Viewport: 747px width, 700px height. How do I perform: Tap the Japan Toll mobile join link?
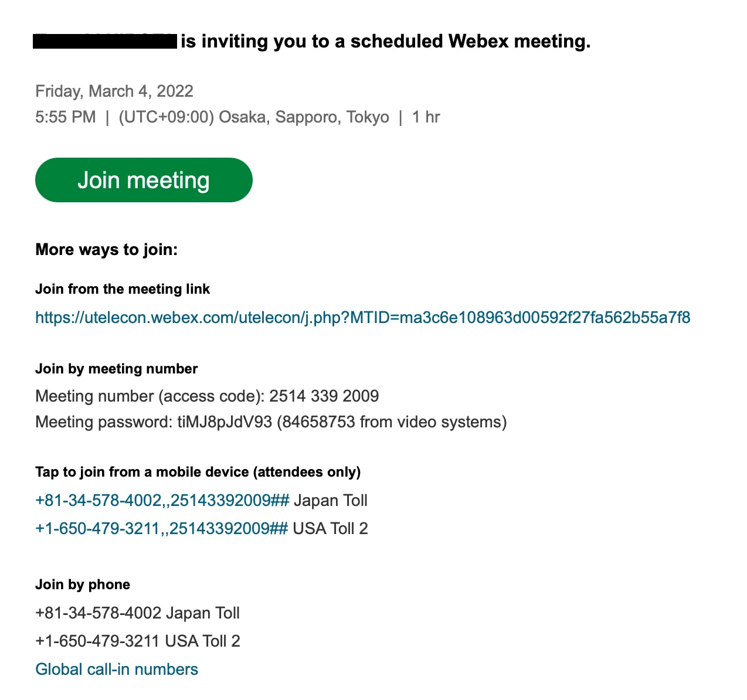coord(162,501)
